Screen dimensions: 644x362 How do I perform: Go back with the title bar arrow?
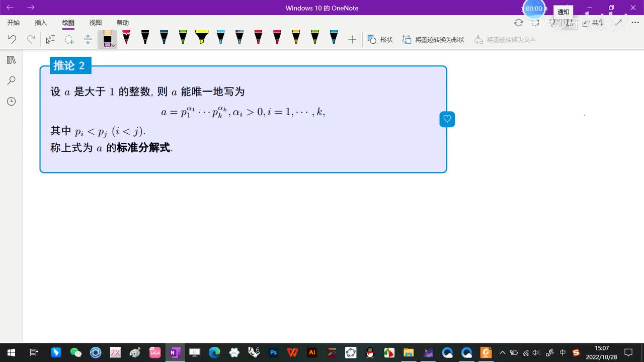(x=10, y=8)
